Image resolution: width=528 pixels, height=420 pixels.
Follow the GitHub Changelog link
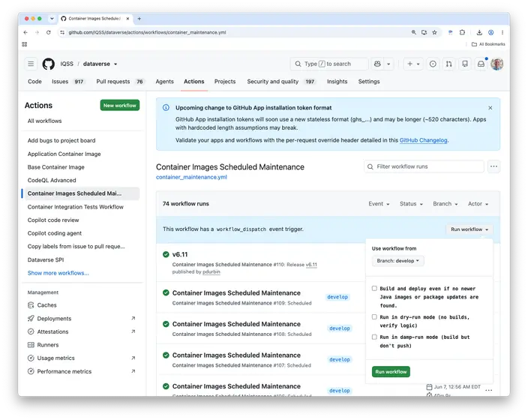click(x=423, y=140)
